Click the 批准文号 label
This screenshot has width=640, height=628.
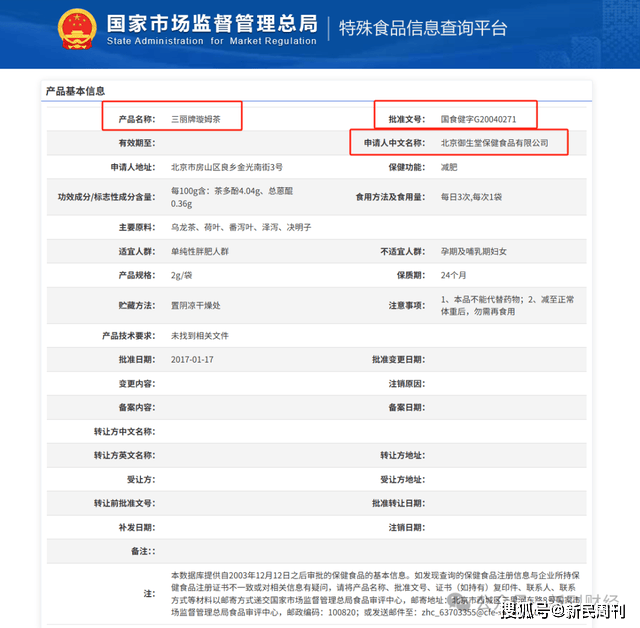407,119
